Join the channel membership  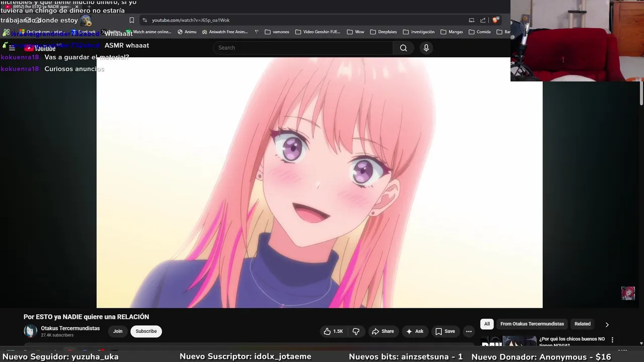pos(118,331)
